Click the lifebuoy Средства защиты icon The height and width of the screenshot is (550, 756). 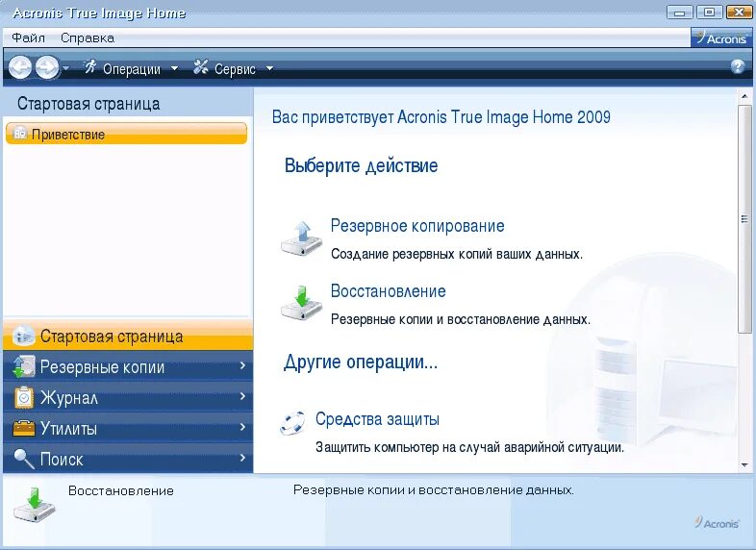(292, 423)
